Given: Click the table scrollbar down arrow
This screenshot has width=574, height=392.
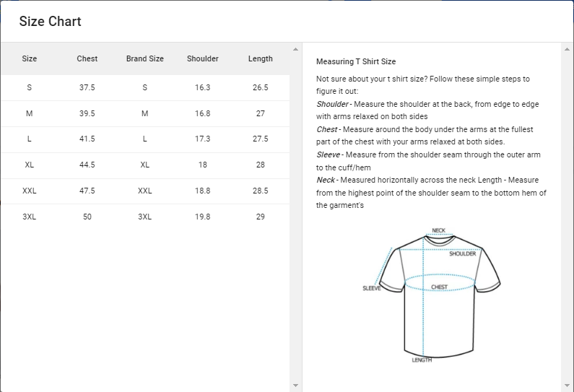Looking at the screenshot, I should 295,385.
